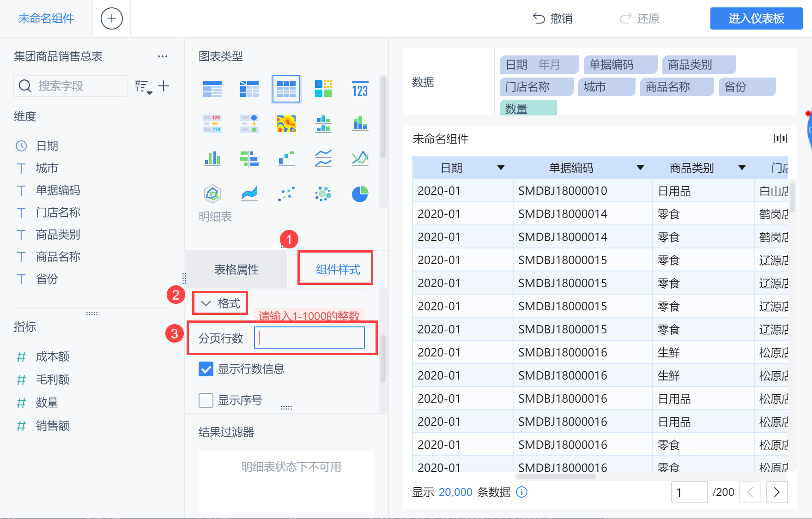Select the 销售额 indicator field
This screenshot has height=519, width=812.
(53, 426)
